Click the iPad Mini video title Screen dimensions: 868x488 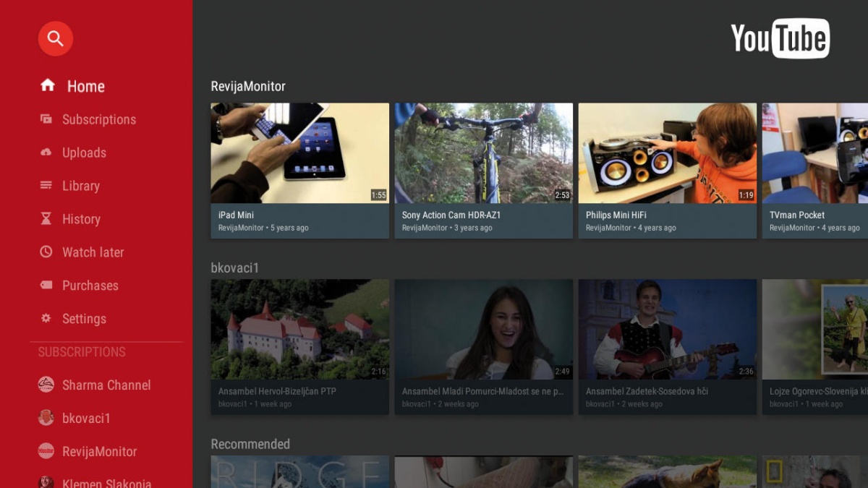coord(236,215)
